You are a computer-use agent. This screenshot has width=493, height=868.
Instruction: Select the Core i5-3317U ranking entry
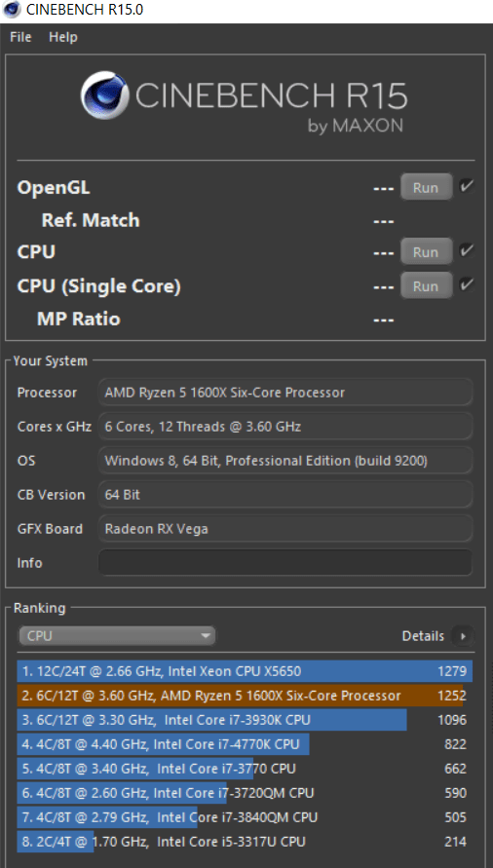coord(245,842)
